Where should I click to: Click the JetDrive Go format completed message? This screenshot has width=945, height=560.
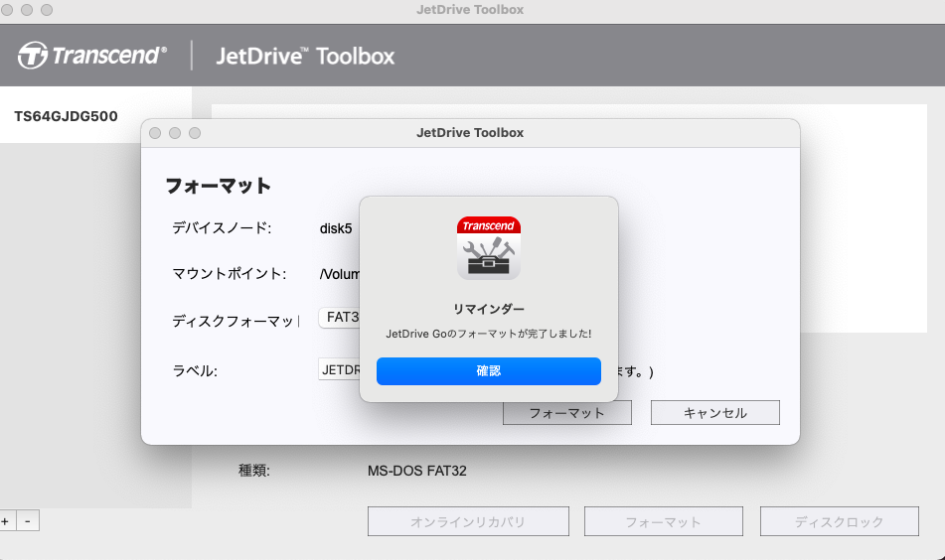[x=488, y=334]
